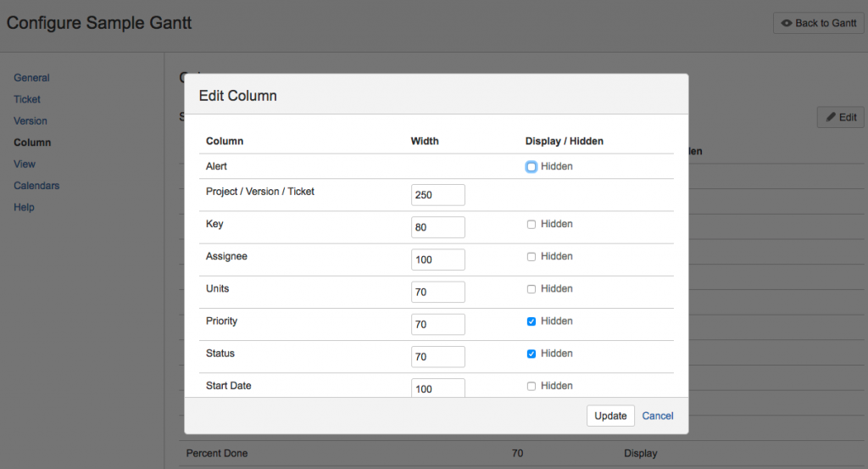This screenshot has height=469, width=868.
Task: Click the Back to Gantt button
Action: (818, 23)
